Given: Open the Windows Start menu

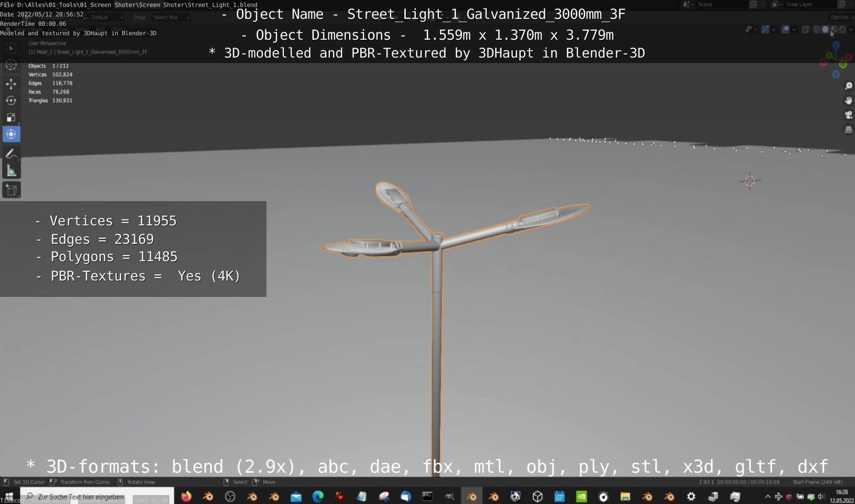Looking at the screenshot, I should pos(9,496).
